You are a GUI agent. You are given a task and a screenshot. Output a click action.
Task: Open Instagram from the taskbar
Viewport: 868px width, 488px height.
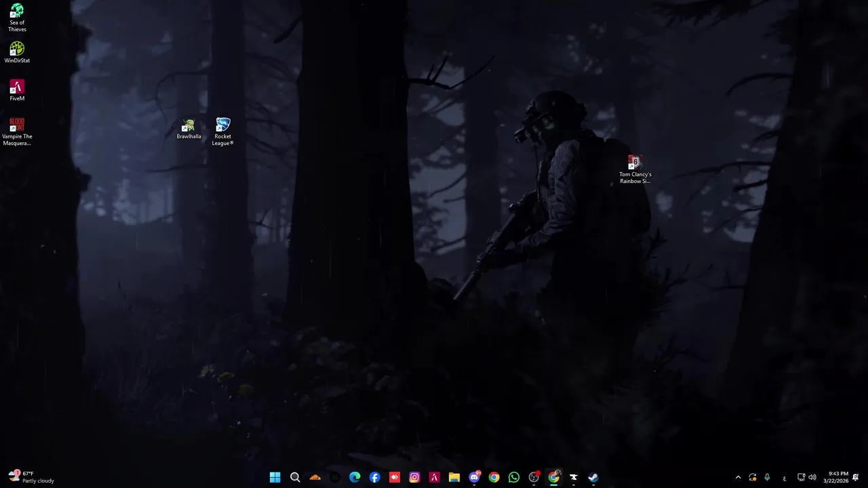point(414,477)
